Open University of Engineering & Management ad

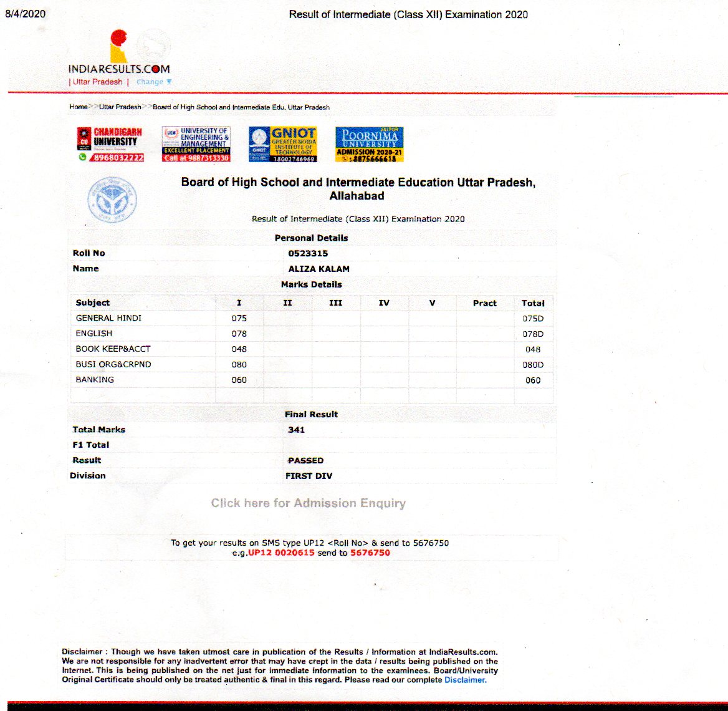[196, 144]
